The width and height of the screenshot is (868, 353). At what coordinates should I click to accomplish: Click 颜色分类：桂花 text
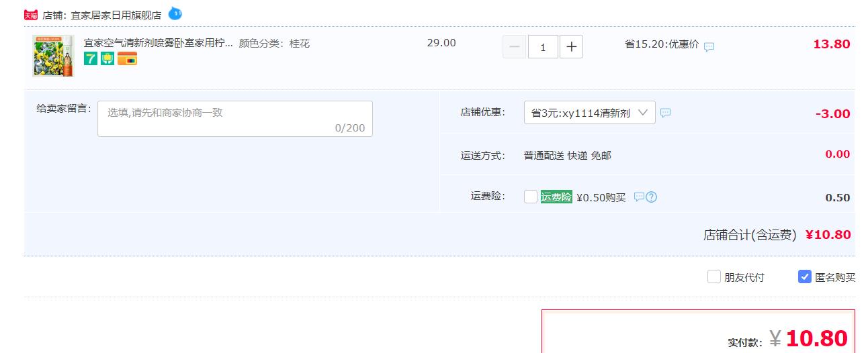click(274, 43)
